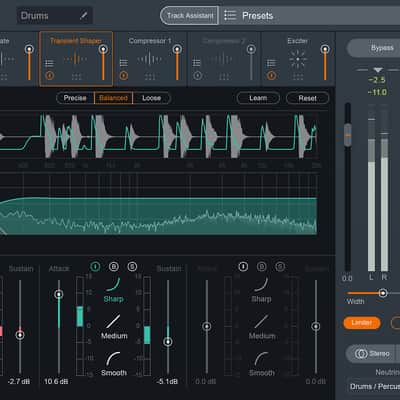Viewport: 400px width, 400px height.
Task: Click the right band Attack slider handle
Action: [207, 326]
